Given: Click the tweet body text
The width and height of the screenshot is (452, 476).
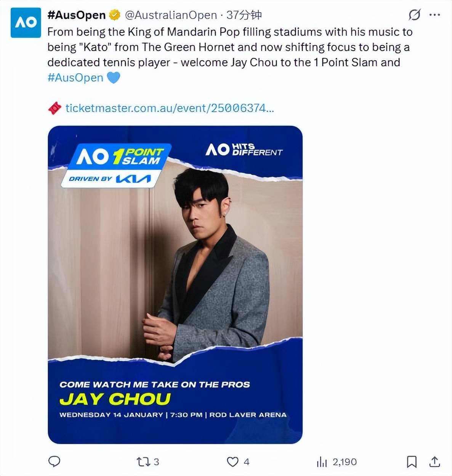Looking at the screenshot, I should click(229, 47).
